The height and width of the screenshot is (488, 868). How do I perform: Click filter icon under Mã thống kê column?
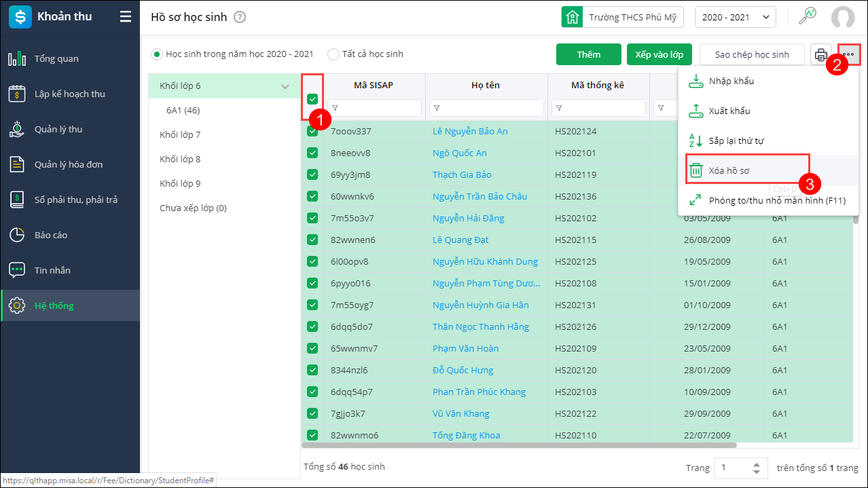[560, 108]
